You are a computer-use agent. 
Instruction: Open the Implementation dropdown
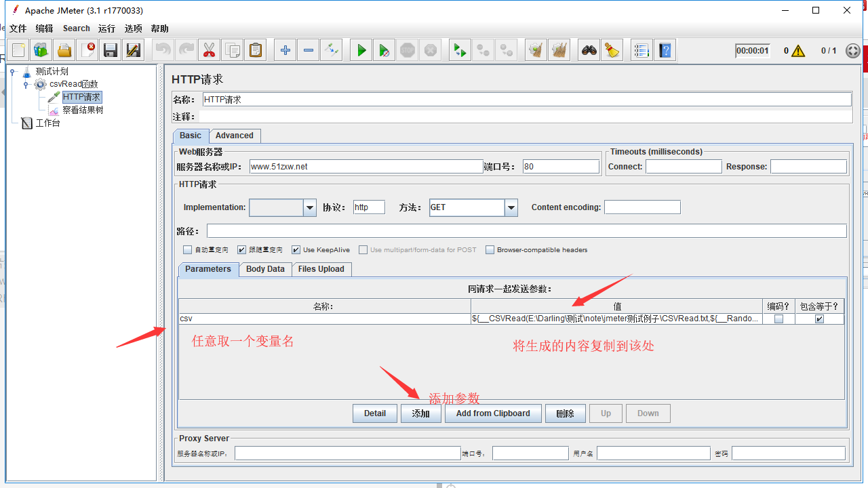(310, 207)
